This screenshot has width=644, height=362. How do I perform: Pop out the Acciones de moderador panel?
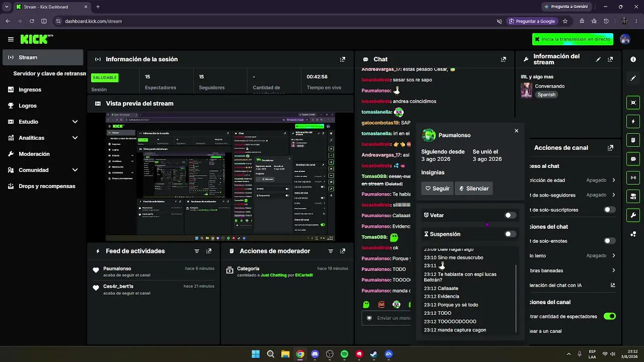coord(343,251)
